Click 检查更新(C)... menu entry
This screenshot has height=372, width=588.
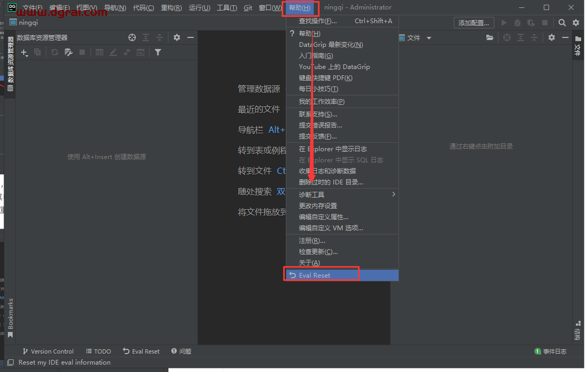(x=342, y=251)
